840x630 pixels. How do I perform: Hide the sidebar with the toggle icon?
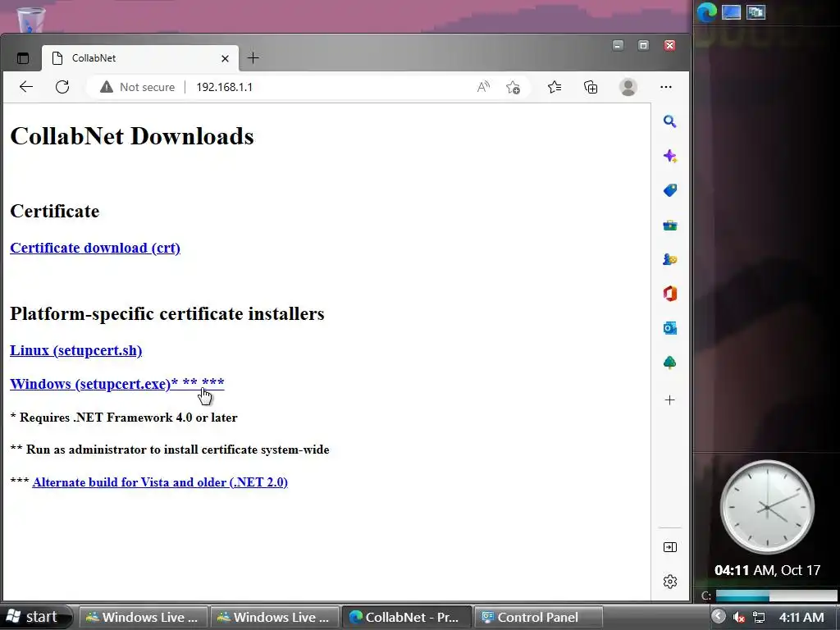pos(669,547)
